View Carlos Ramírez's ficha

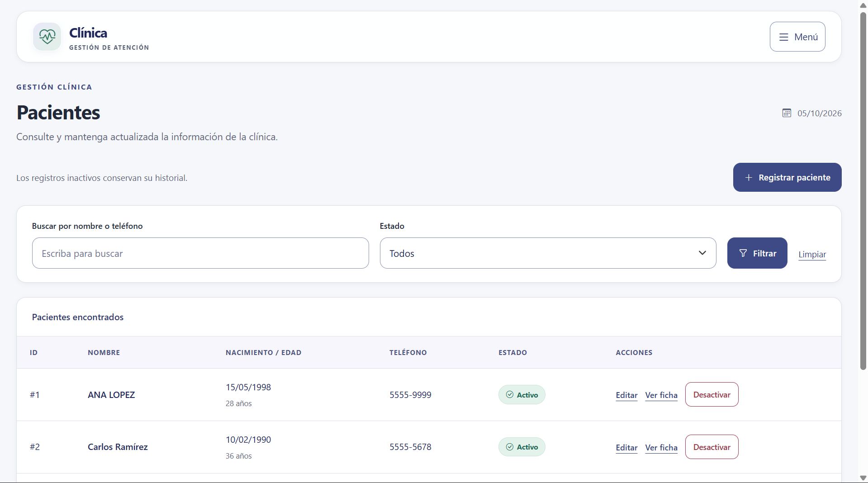click(661, 447)
